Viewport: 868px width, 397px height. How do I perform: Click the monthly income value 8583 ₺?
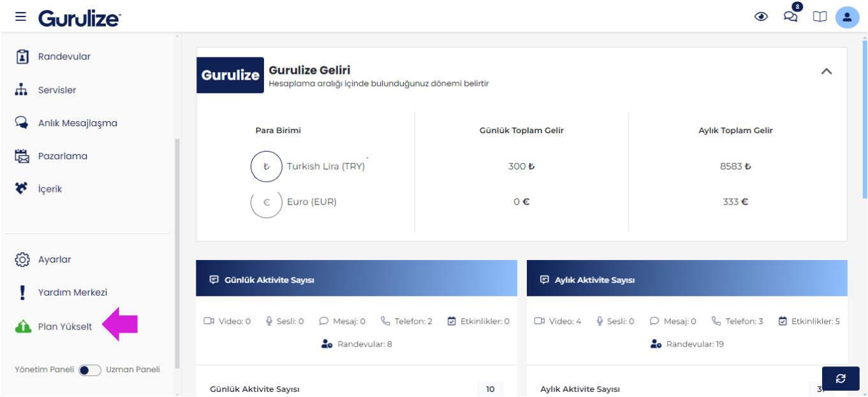tap(736, 166)
